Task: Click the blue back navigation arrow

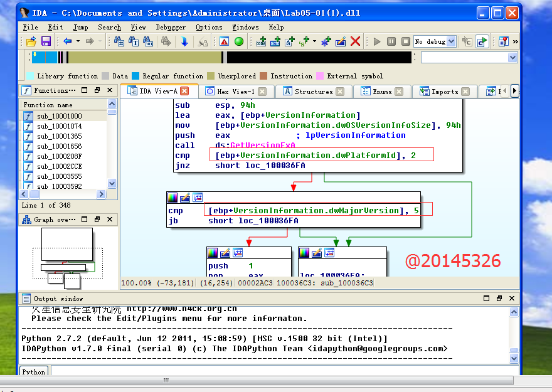Action: click(67, 41)
